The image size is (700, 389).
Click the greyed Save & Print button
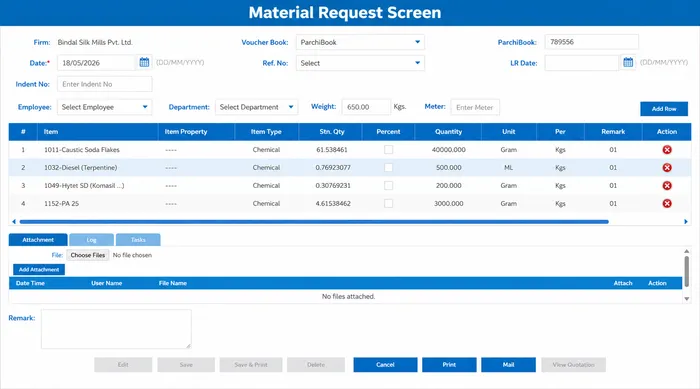tap(251, 364)
